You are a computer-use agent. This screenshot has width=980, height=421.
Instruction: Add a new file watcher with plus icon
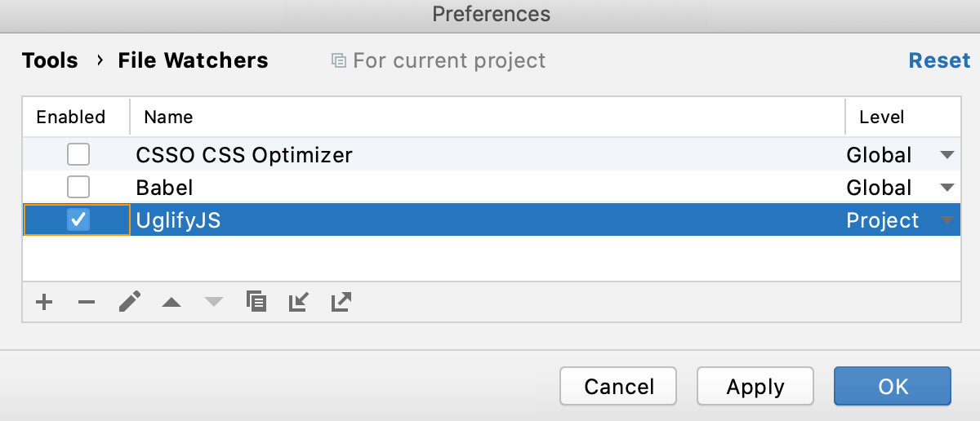[44, 302]
